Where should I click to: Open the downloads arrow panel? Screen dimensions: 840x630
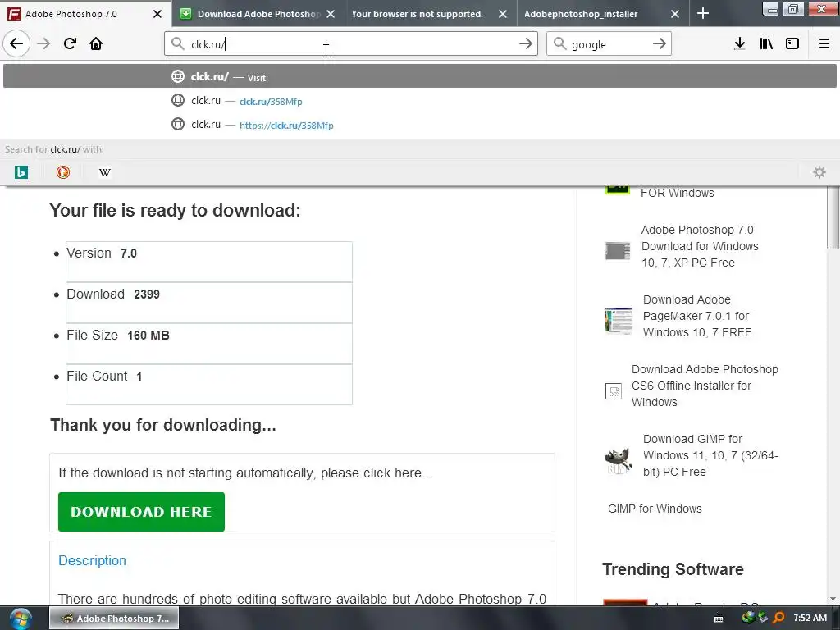point(740,44)
